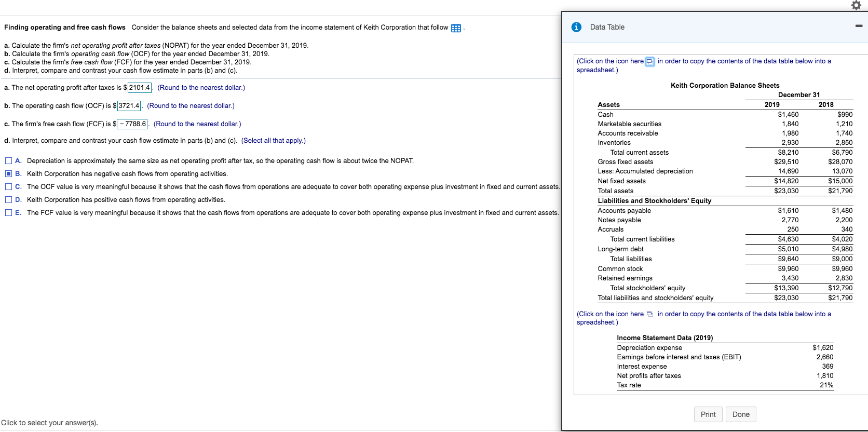Click the 'Depreciation expense' row label

[x=649, y=348]
